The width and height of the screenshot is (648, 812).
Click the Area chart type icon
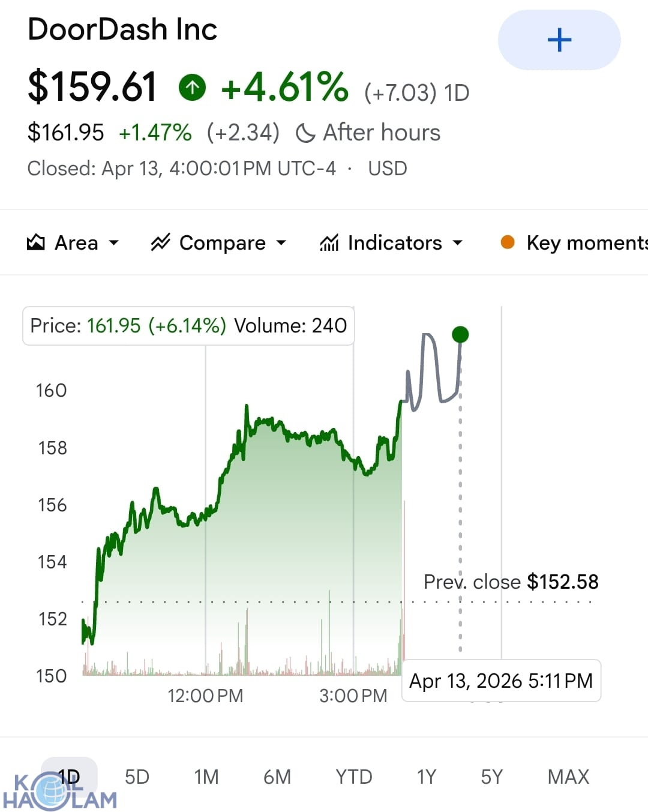[36, 242]
